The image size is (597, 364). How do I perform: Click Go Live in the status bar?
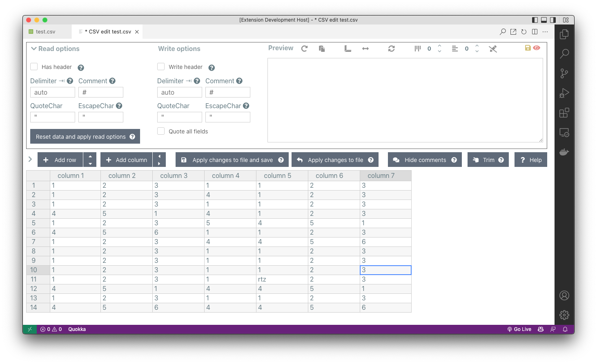pos(519,329)
